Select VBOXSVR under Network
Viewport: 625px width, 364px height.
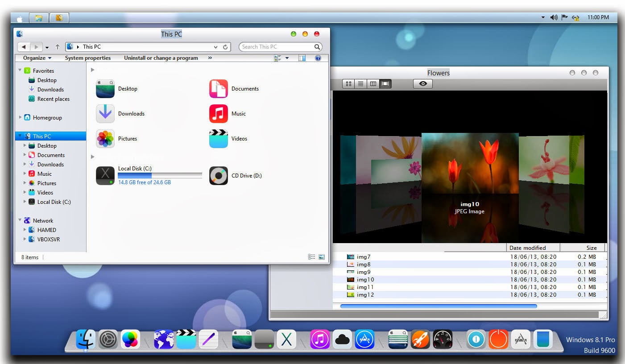click(x=48, y=240)
